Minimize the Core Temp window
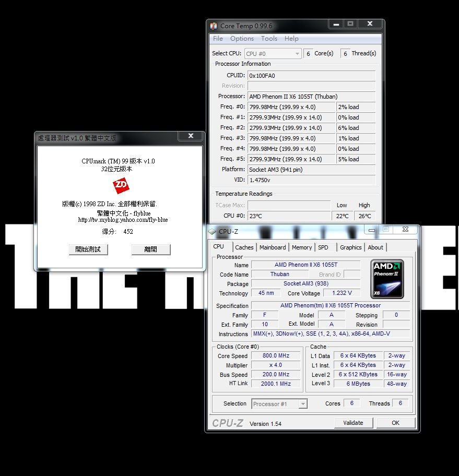This screenshot has height=476, width=459. (x=336, y=24)
